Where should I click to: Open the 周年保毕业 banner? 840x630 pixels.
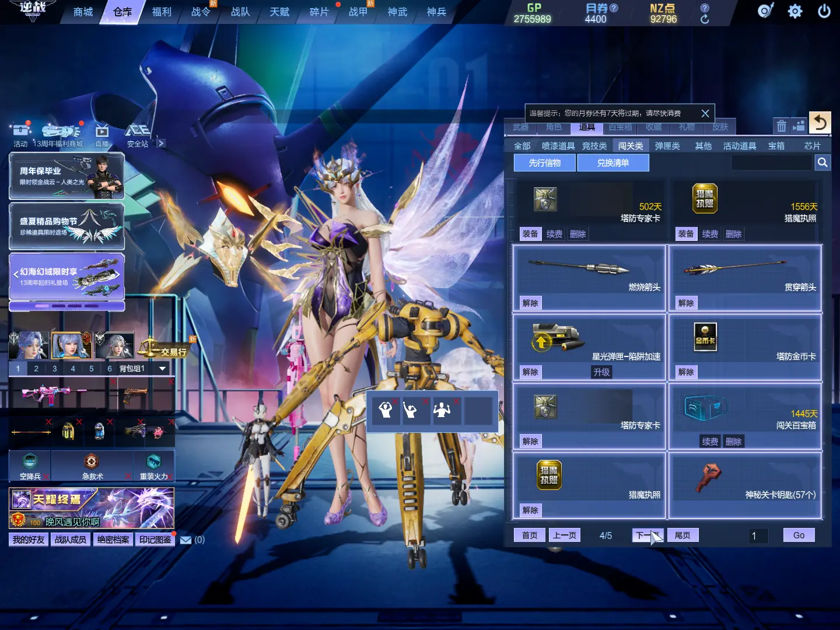[x=66, y=176]
